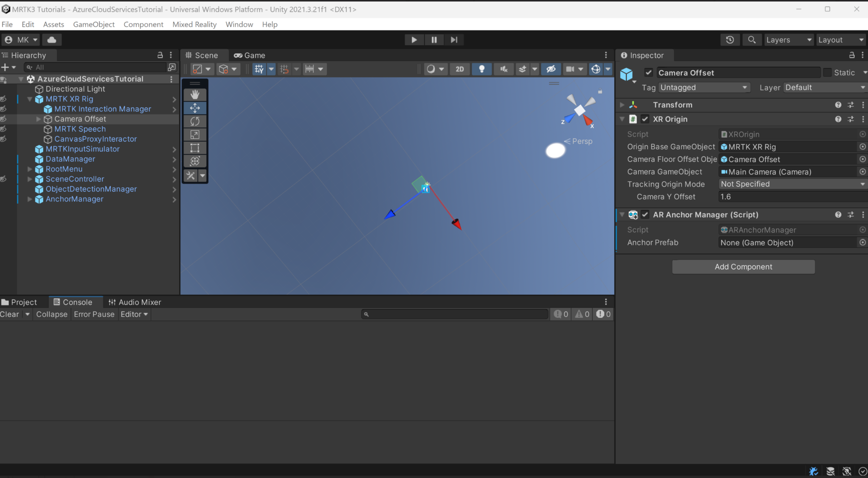Screen dimensions: 868x478
Task: Activate the Hand view tool
Action: tap(195, 94)
